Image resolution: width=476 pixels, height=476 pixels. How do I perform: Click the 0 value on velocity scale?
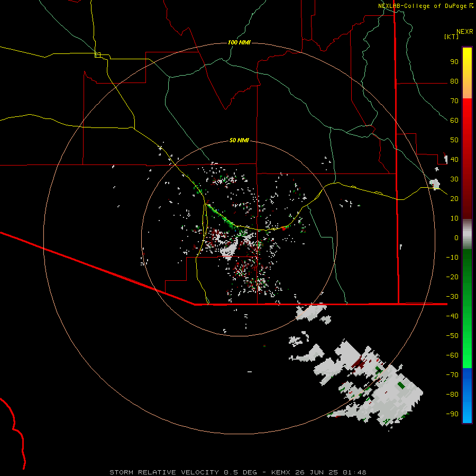456,238
